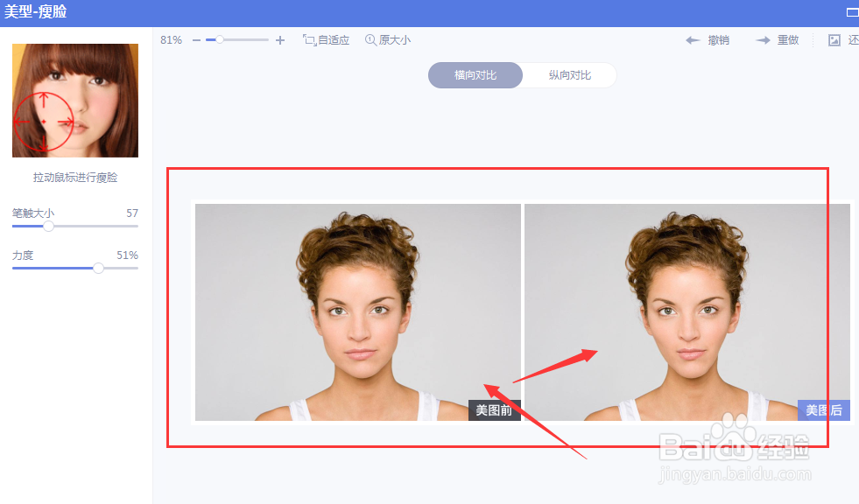Click the 自适应 fit-to-window button
Viewport: 859px width, 504px height.
pyautogui.click(x=326, y=40)
